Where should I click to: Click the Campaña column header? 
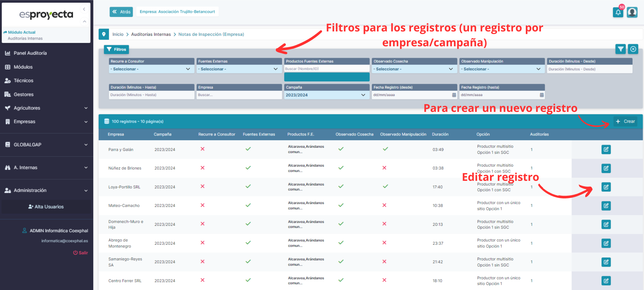[x=162, y=135]
